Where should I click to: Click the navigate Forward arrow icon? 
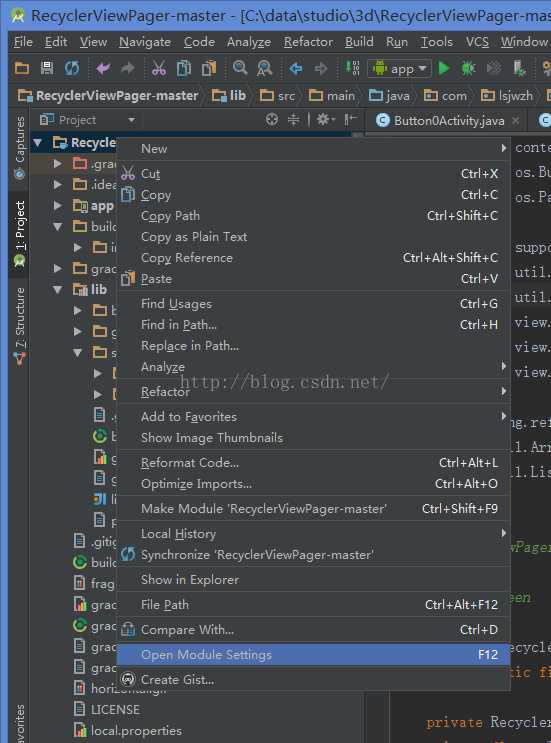click(321, 69)
